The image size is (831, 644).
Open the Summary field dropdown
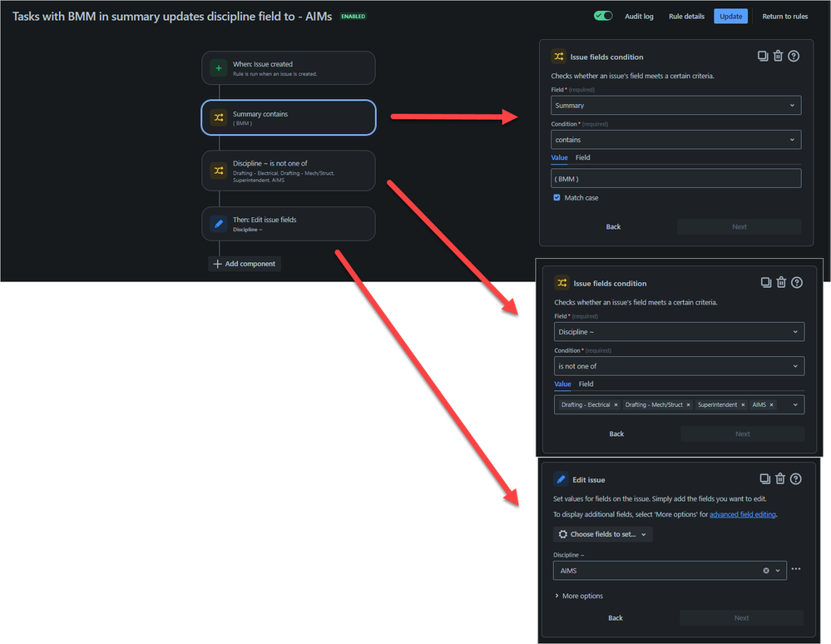pos(675,106)
